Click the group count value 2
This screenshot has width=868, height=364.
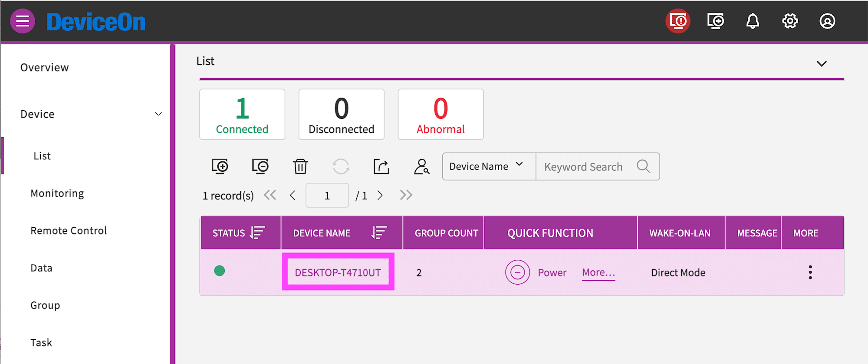(x=419, y=272)
